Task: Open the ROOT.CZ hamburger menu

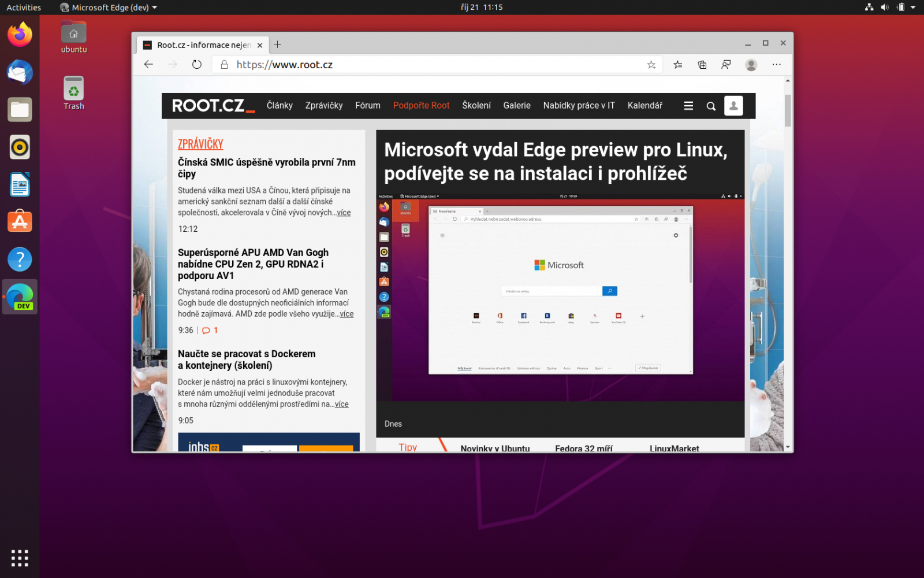Action: click(688, 106)
